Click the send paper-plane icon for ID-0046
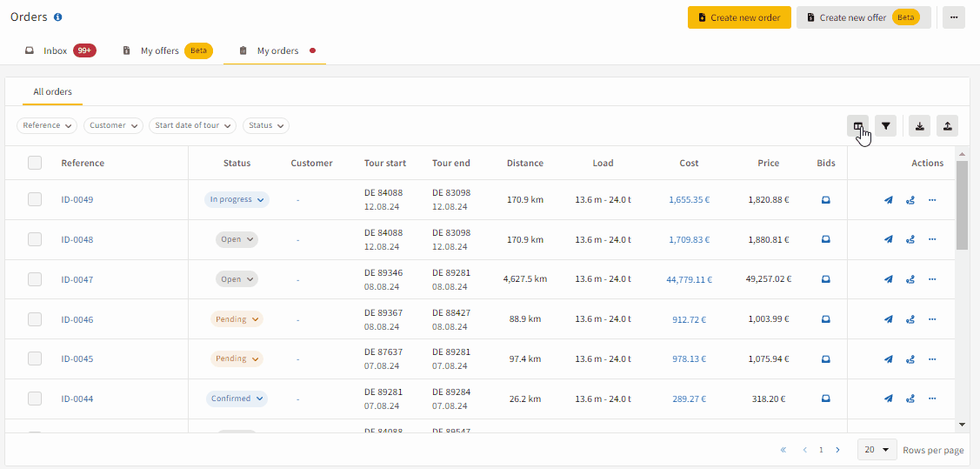The height and width of the screenshot is (469, 980). [x=888, y=319]
